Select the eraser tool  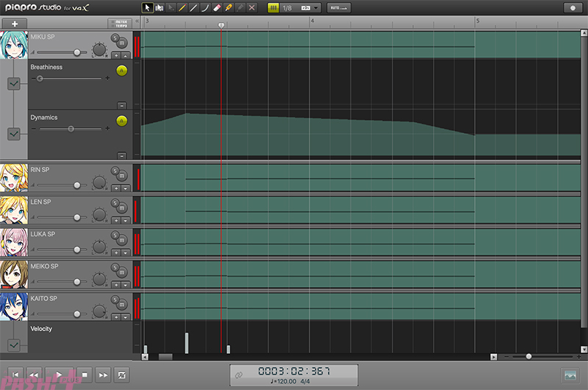pos(217,7)
